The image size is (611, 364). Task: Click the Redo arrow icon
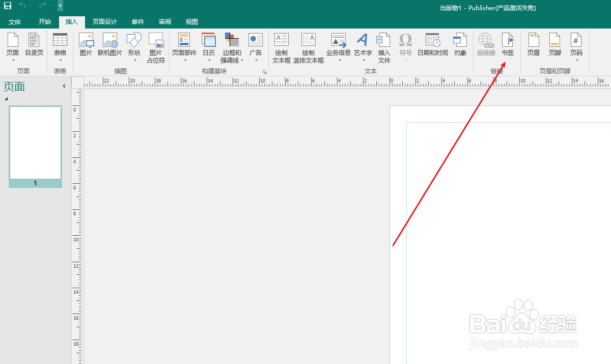[x=42, y=6]
